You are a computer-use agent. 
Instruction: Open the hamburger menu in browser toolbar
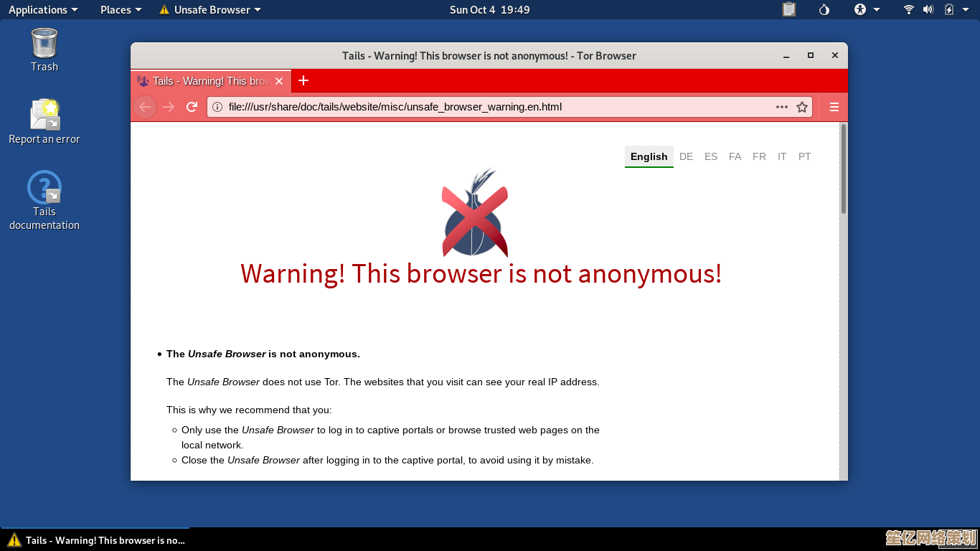click(x=834, y=107)
